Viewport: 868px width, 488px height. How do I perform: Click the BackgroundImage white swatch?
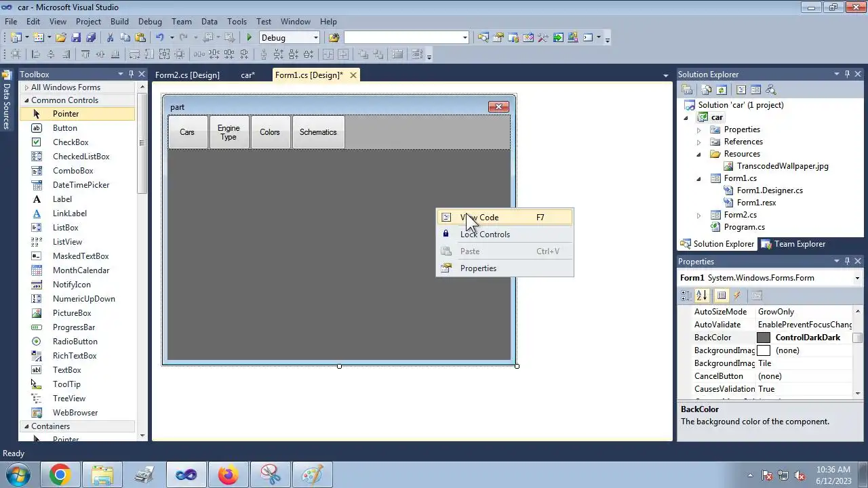(x=764, y=350)
